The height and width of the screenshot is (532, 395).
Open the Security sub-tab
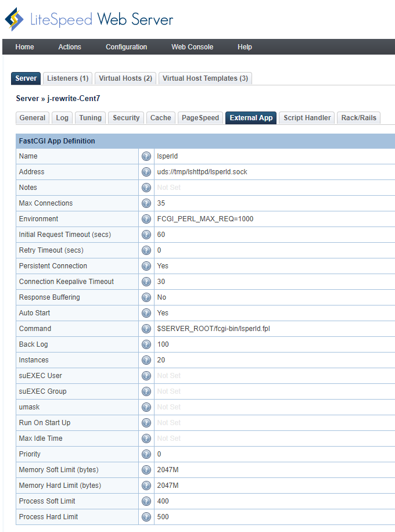[x=126, y=118]
